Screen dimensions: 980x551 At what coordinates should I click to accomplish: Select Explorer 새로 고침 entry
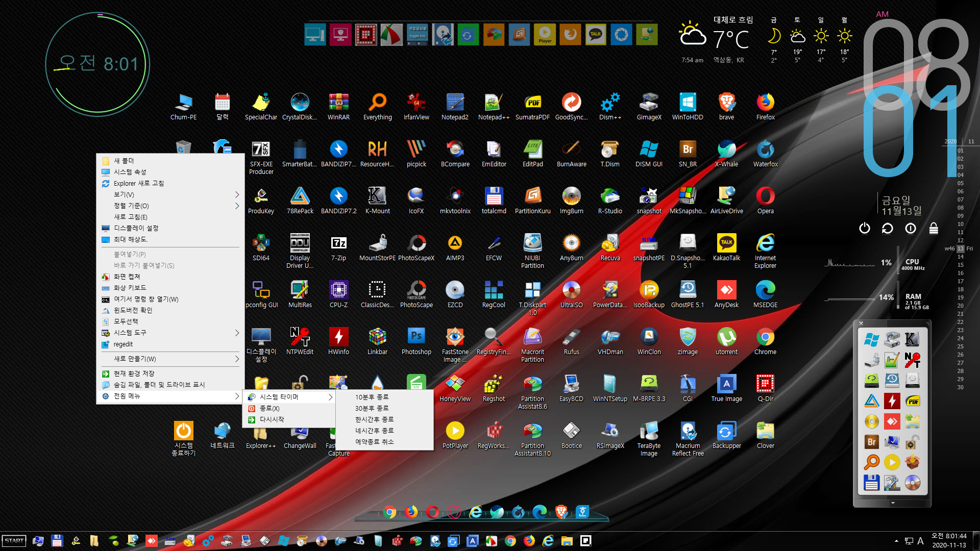coord(171,183)
